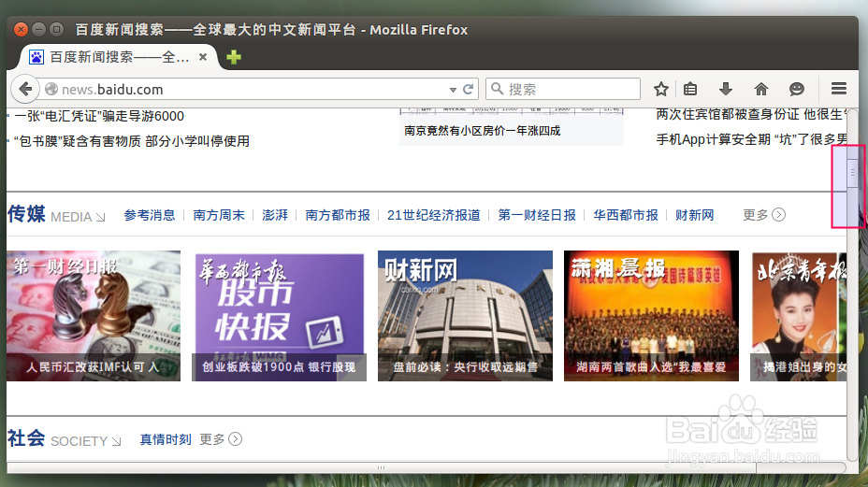The width and height of the screenshot is (868, 487).
Task: Open the 北京青年报 portrait thumbnail
Action: (798, 315)
